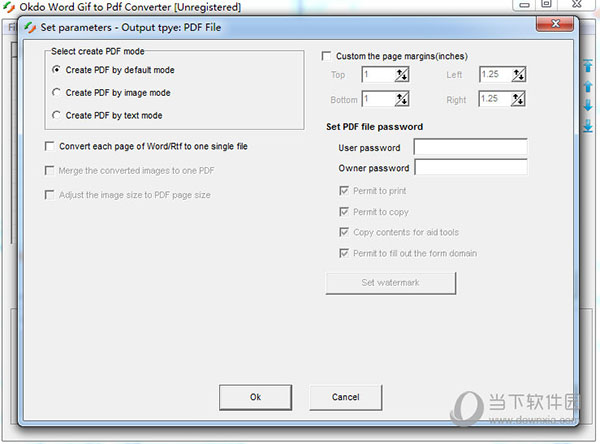The width and height of the screenshot is (600, 444).
Task: Click the Okdo Converter main window title icon
Action: [9, 7]
